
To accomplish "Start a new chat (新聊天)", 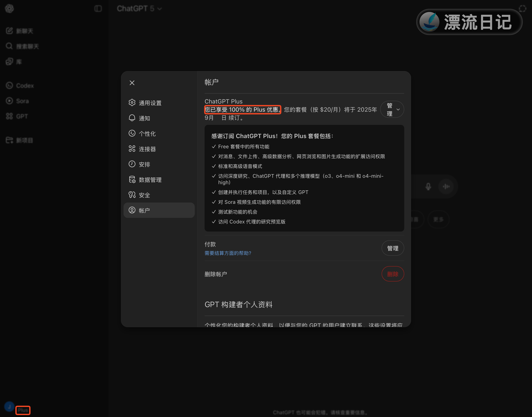I will tap(20, 31).
